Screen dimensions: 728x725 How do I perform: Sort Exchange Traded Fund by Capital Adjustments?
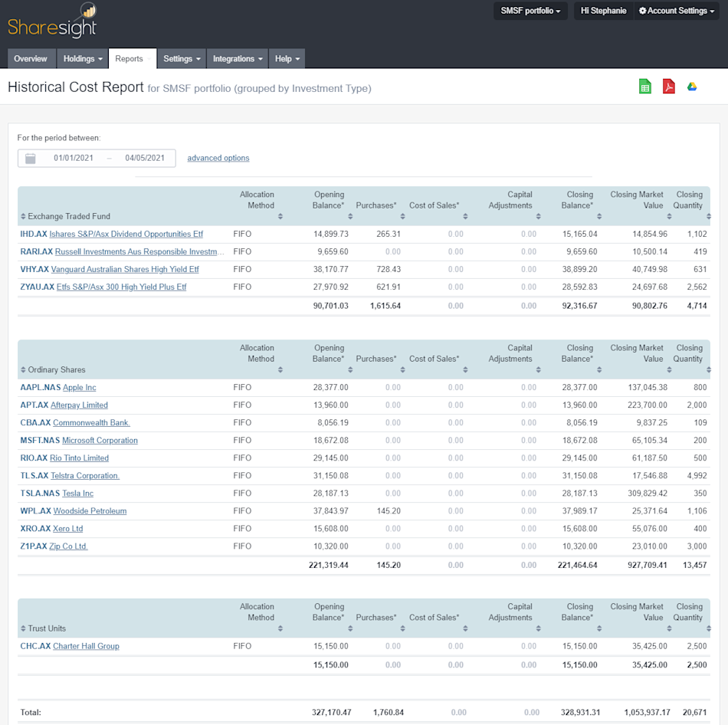[x=538, y=216]
